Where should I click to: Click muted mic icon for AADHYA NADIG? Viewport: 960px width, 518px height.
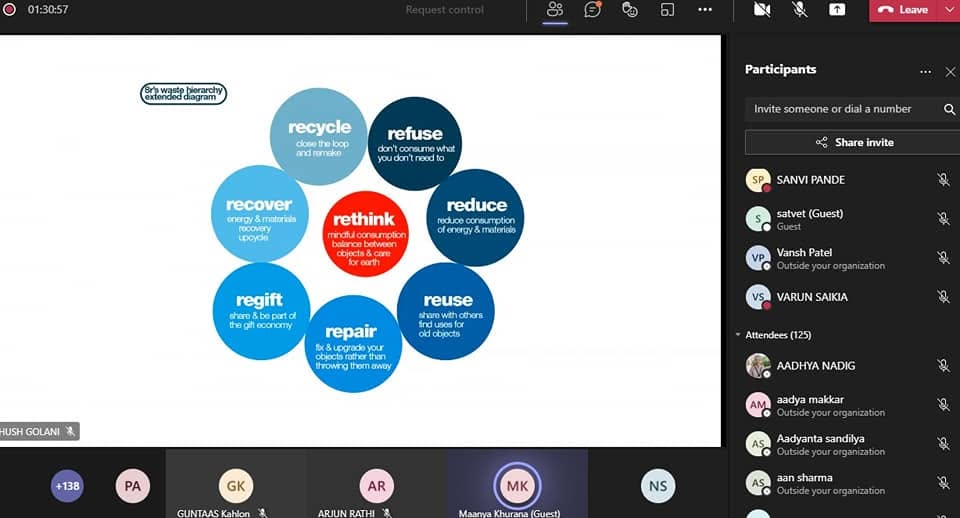tap(943, 366)
